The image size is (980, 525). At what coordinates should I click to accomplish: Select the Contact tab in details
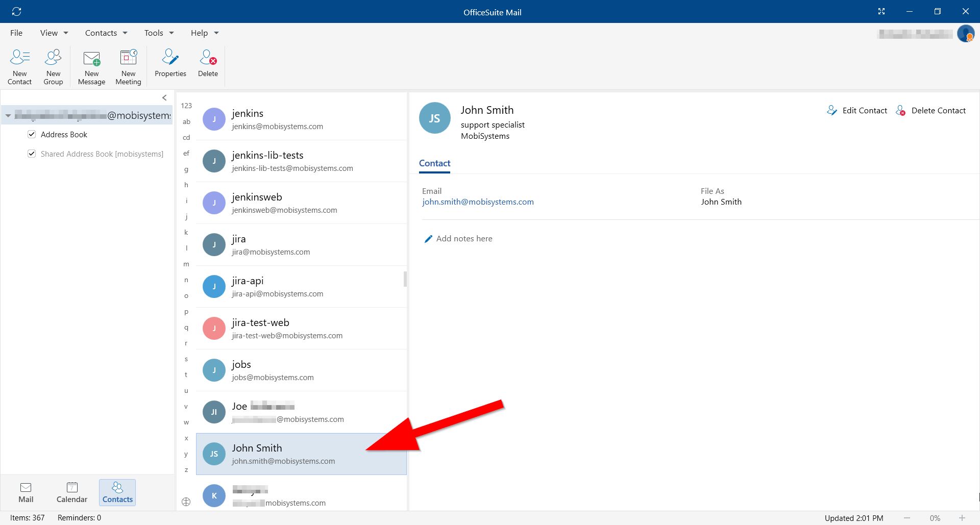435,163
